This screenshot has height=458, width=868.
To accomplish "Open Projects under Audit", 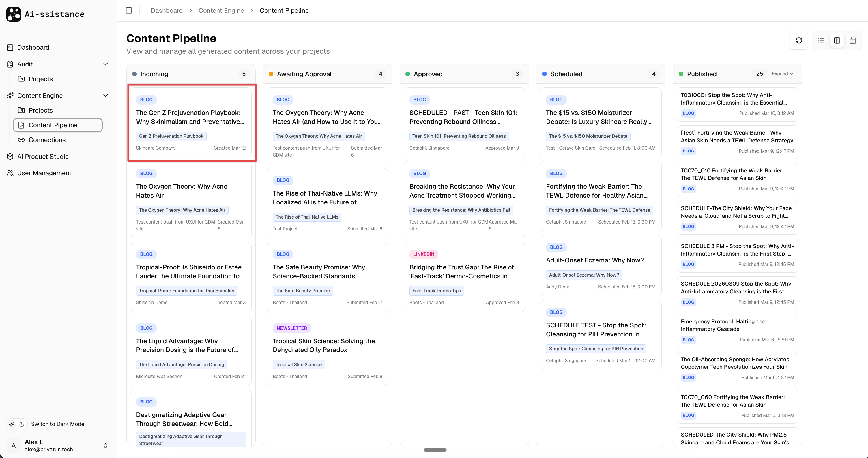I will (x=40, y=79).
